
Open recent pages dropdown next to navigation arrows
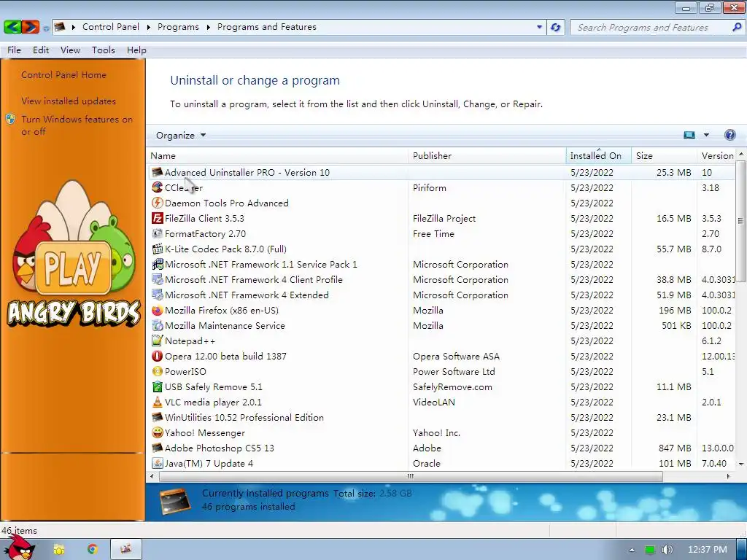[46, 28]
